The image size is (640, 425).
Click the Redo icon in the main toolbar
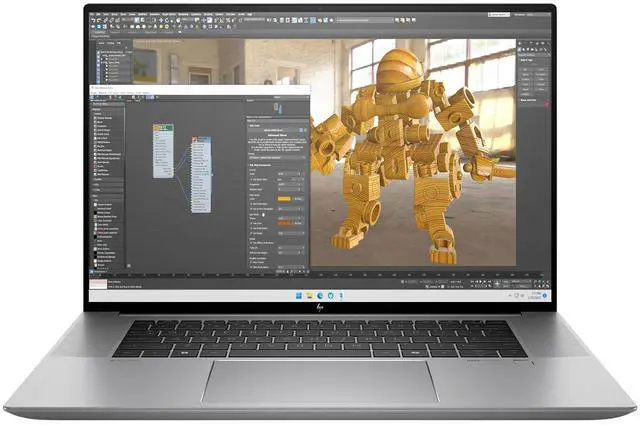(x=99, y=20)
